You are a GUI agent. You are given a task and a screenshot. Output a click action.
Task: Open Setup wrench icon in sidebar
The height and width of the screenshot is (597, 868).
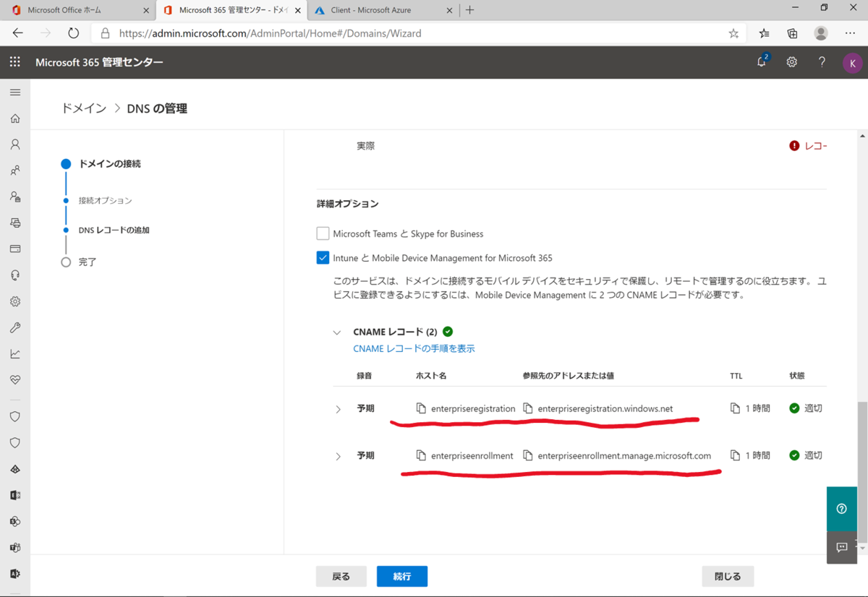click(x=15, y=327)
